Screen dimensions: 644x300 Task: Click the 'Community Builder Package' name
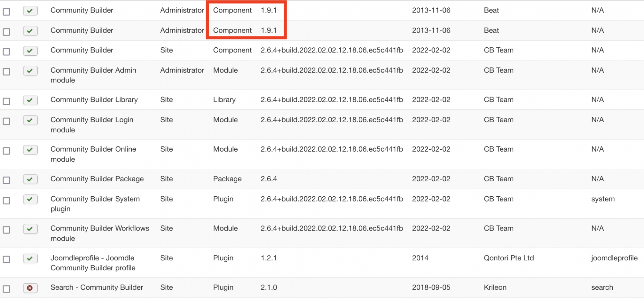point(97,179)
